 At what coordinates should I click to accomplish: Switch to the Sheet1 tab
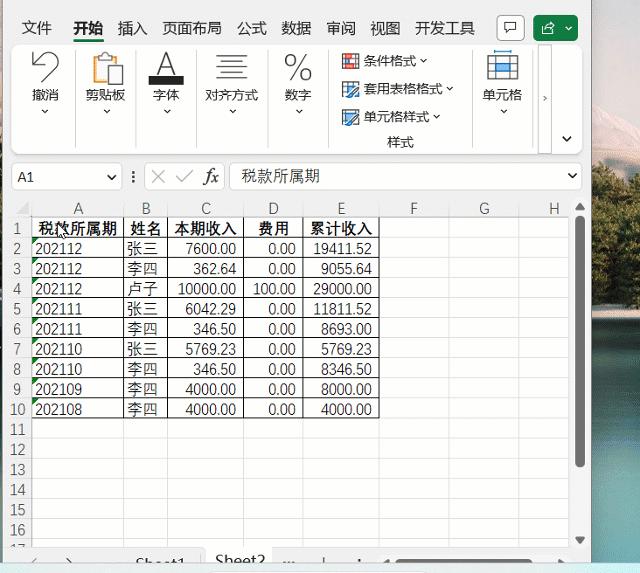160,561
